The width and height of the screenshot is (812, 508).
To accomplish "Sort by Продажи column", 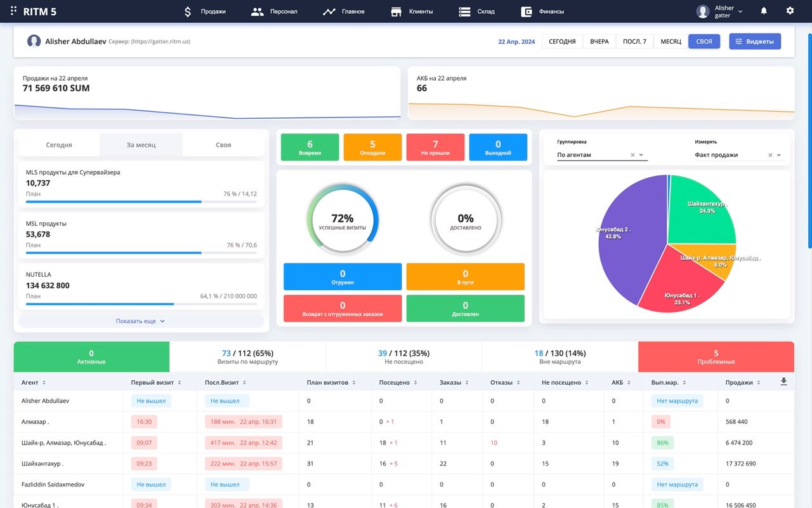I will pyautogui.click(x=758, y=383).
